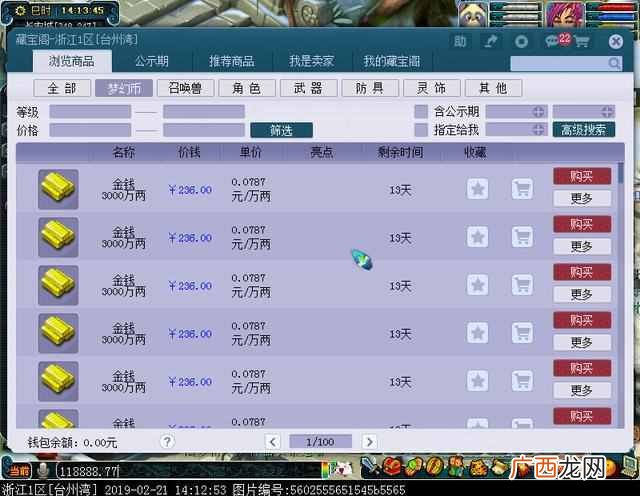The width and height of the screenshot is (640, 496).
Task: Sort by 剩余时间 column header
Action: tap(400, 152)
